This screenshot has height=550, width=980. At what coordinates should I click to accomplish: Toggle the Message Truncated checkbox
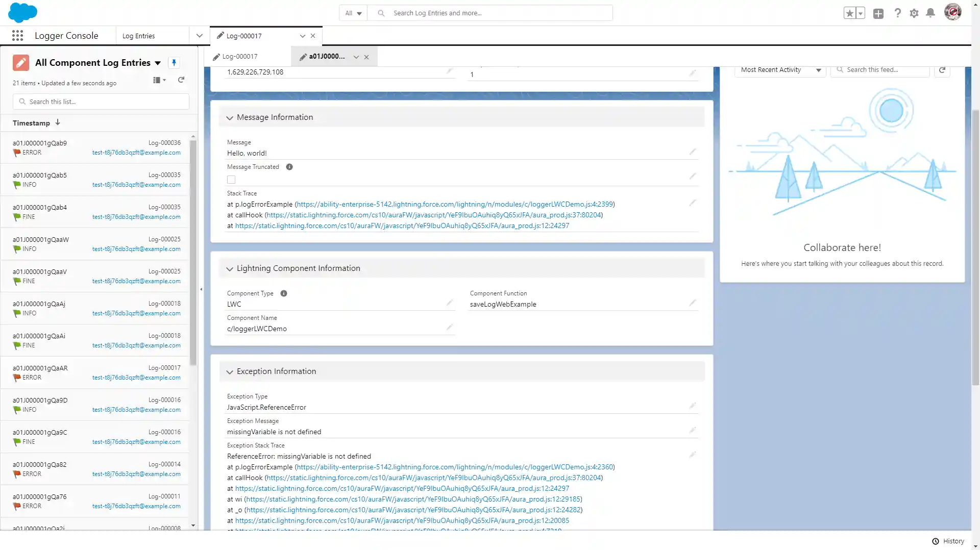coord(231,180)
